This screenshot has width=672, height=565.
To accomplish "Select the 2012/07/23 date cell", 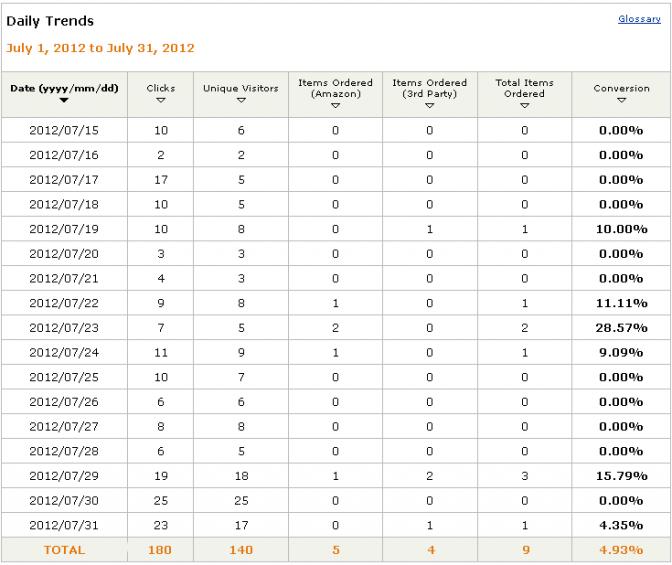I will 64,328.
